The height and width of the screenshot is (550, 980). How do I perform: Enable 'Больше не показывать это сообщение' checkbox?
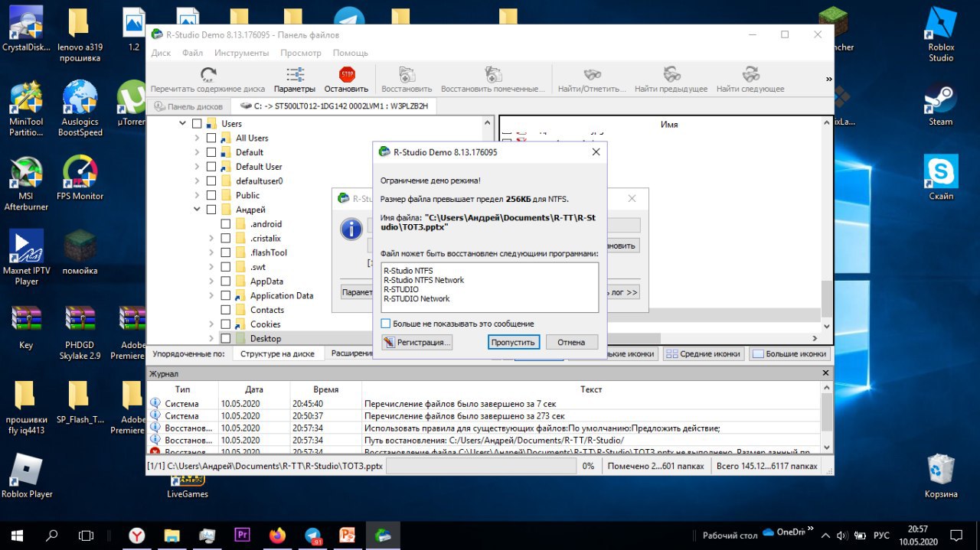pos(386,324)
